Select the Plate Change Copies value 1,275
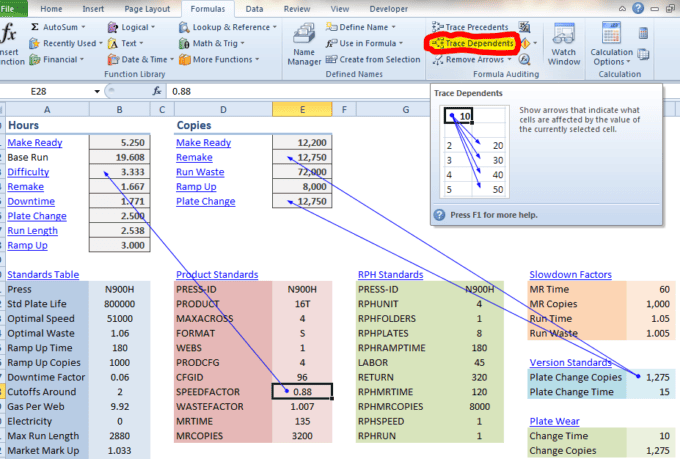The height and width of the screenshot is (459, 680). click(x=651, y=377)
